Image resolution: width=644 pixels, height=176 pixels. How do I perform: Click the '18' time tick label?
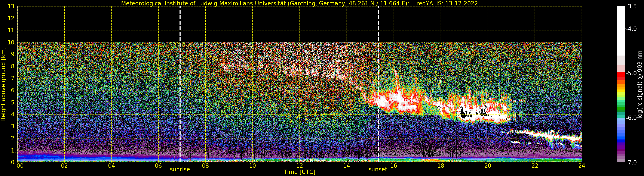tap(441, 166)
